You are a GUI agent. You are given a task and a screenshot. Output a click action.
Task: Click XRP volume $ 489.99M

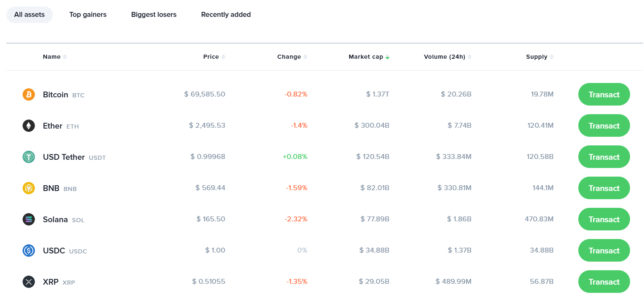(x=454, y=281)
